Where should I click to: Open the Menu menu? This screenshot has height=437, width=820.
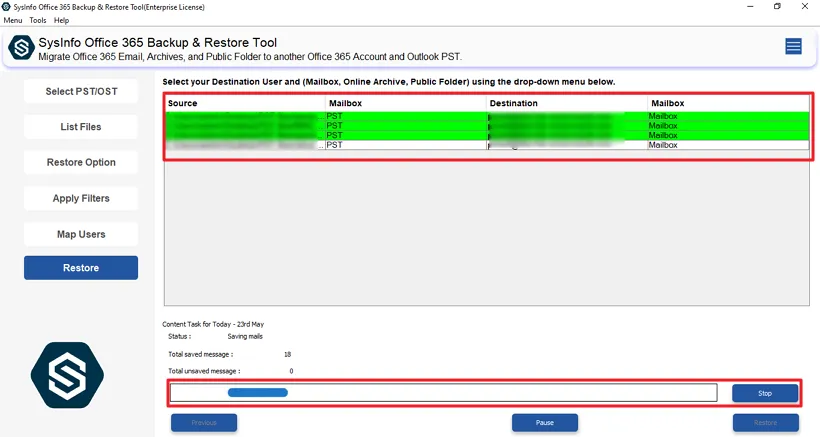pyautogui.click(x=13, y=20)
